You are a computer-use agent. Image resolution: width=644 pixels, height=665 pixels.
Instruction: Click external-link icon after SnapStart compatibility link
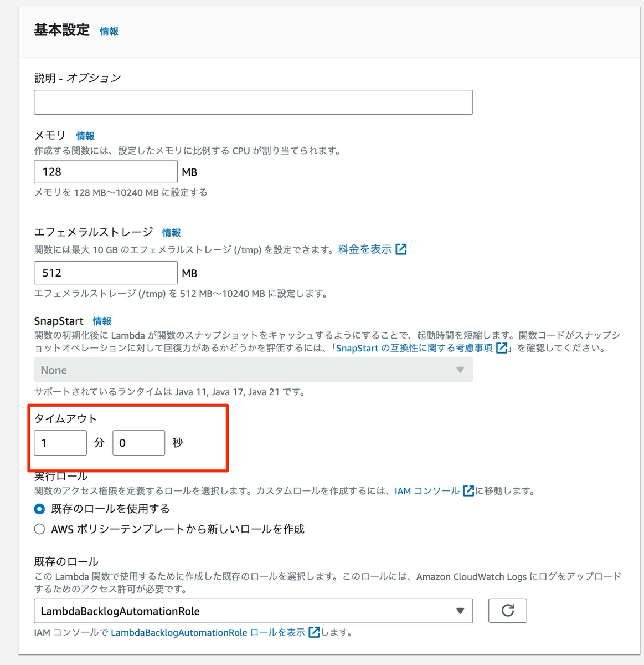[x=502, y=348]
